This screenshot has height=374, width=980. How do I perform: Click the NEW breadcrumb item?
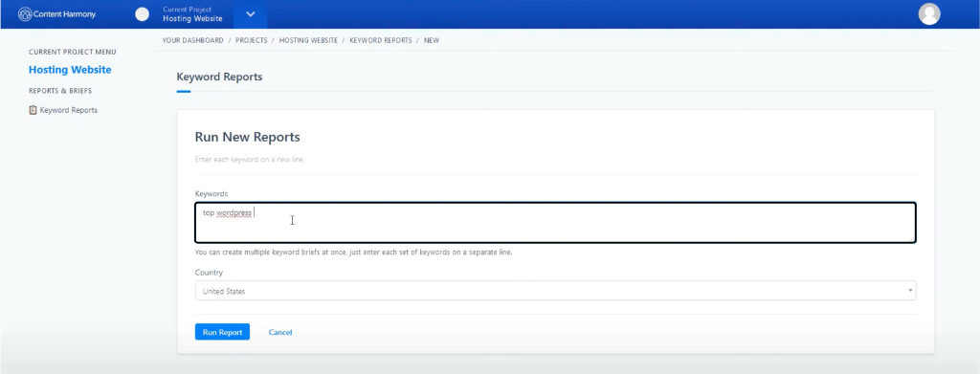[432, 40]
